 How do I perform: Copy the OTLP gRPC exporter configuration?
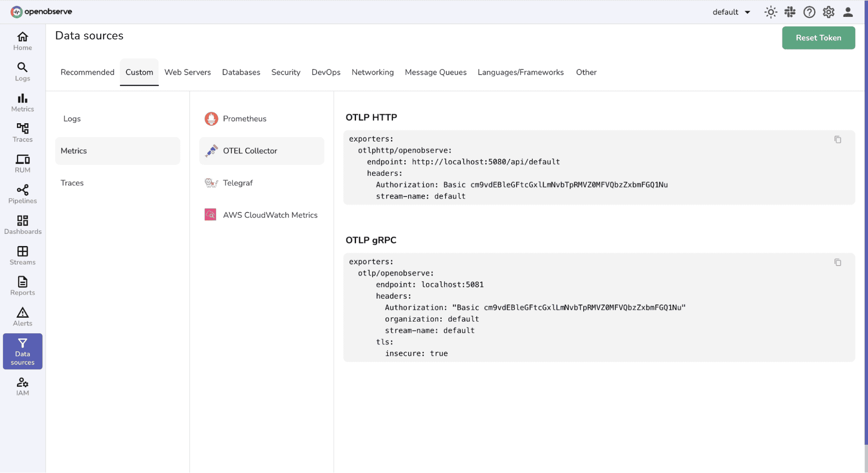click(838, 262)
